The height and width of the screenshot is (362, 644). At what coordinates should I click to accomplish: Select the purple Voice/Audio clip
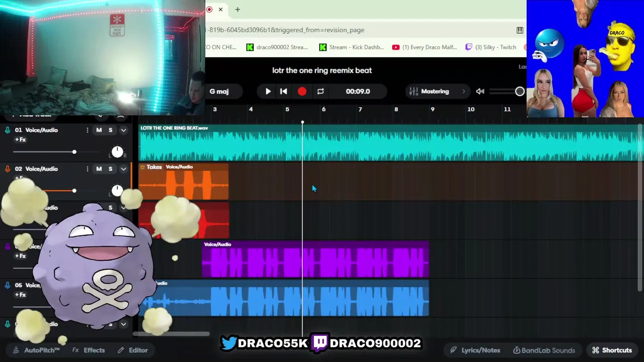(x=315, y=259)
